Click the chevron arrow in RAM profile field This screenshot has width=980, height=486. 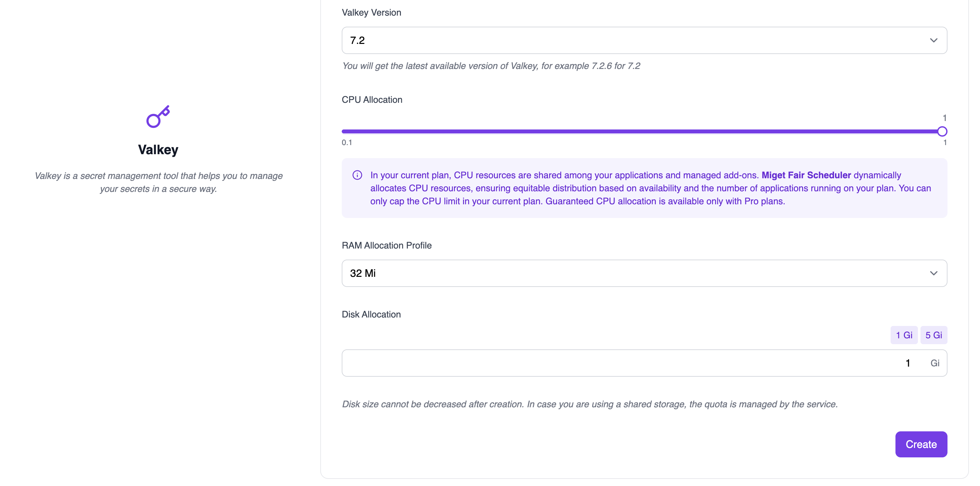tap(933, 273)
